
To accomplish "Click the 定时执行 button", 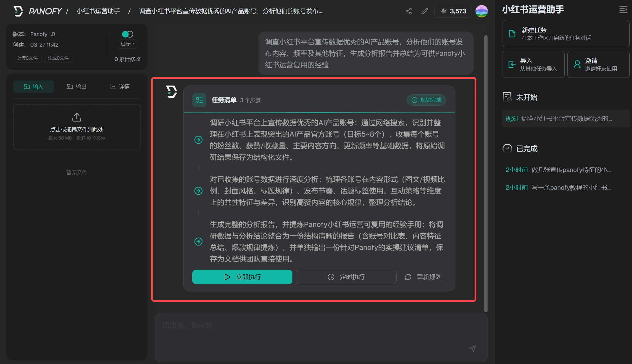I will click(x=346, y=277).
